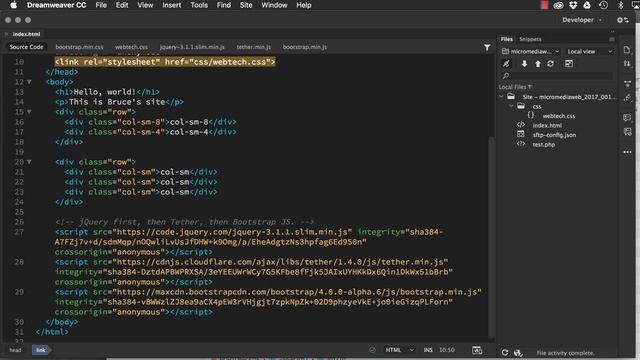The width and height of the screenshot is (640, 360).
Task: Click the Apply Comment icon in sidebar
Action: click(627, 118)
